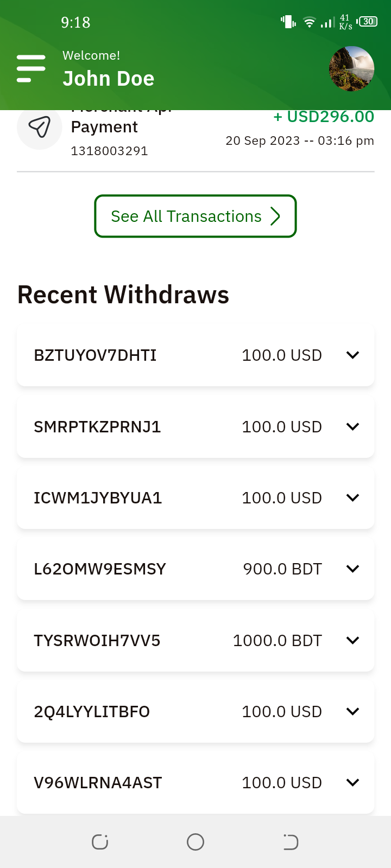Tap the 900.0 BDT withdrawal amount
This screenshot has width=391, height=868.
[282, 569]
